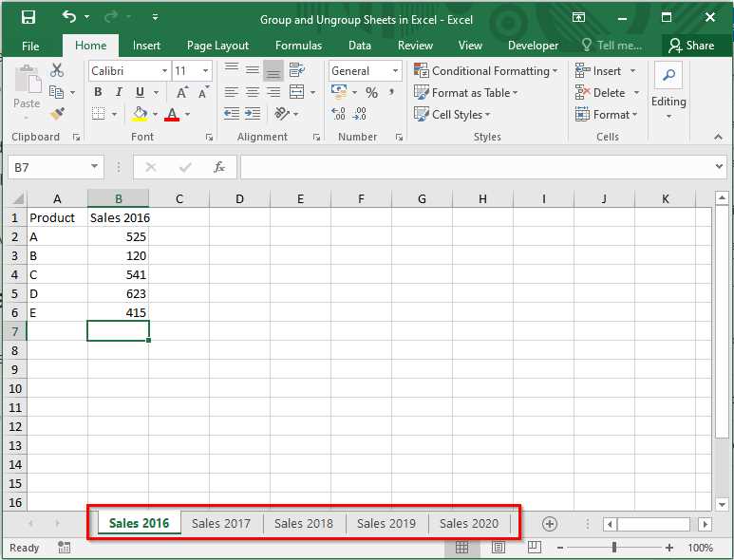The height and width of the screenshot is (560, 734).
Task: Switch to the Data tab
Action: tap(360, 46)
